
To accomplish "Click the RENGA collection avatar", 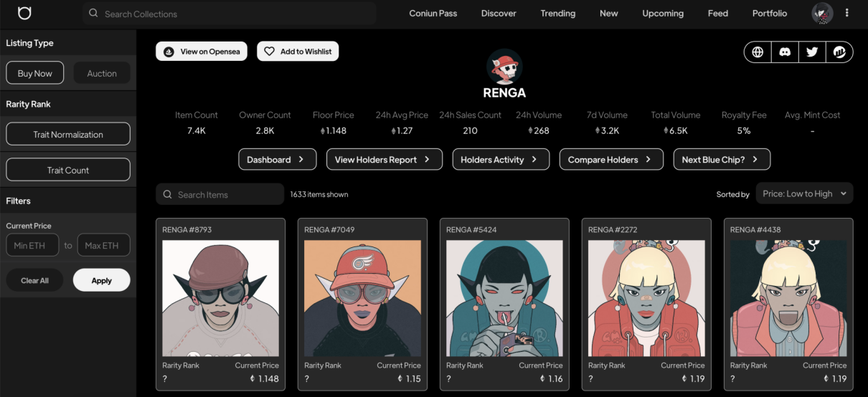I will pos(504,67).
